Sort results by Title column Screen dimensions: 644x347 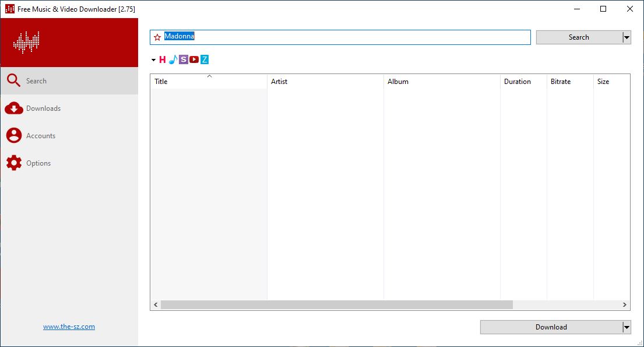coord(209,82)
